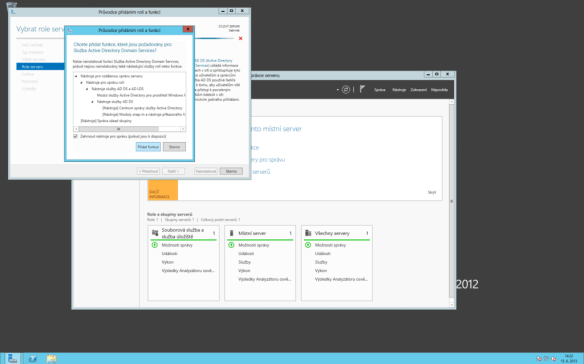
Task: Click Výsledky Analyzátoru in the Všechny servery tile
Action: [341, 279]
